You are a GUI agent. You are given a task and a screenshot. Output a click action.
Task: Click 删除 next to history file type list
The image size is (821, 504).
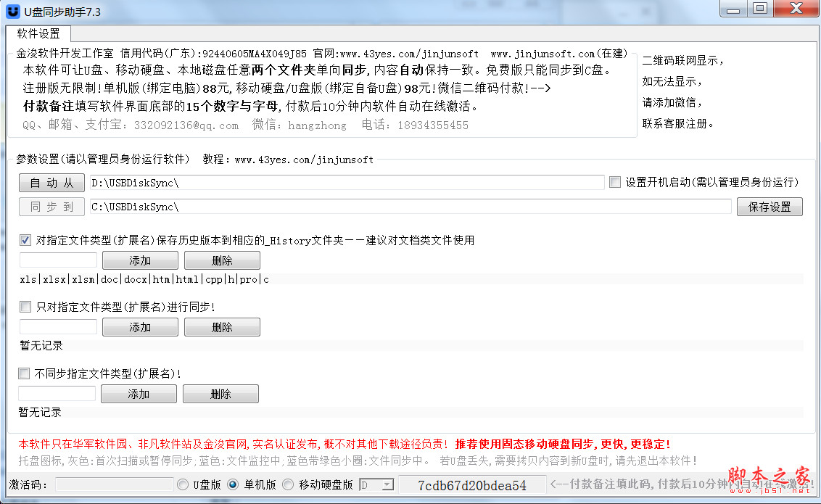click(221, 260)
